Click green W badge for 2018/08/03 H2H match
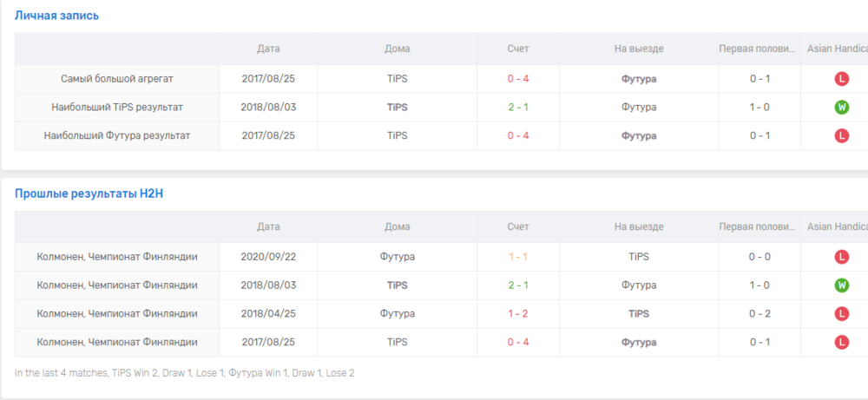The width and height of the screenshot is (868, 400). [x=841, y=285]
